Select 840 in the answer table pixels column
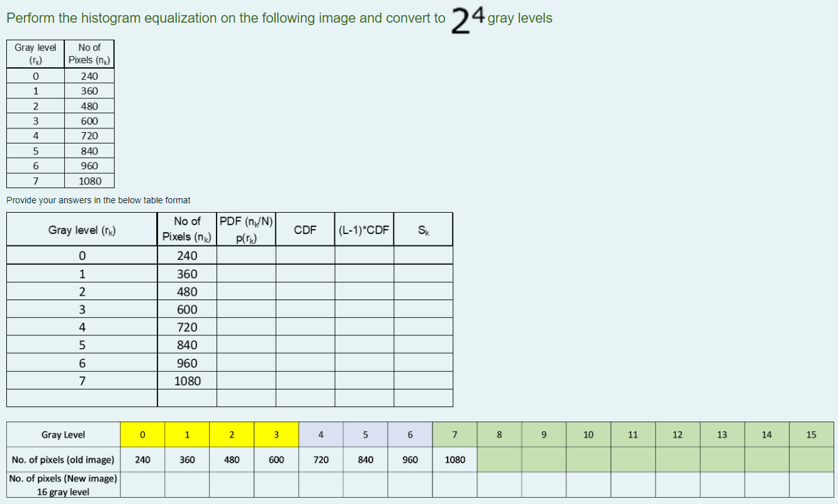Viewport: 838px width, 504px height. click(x=187, y=345)
